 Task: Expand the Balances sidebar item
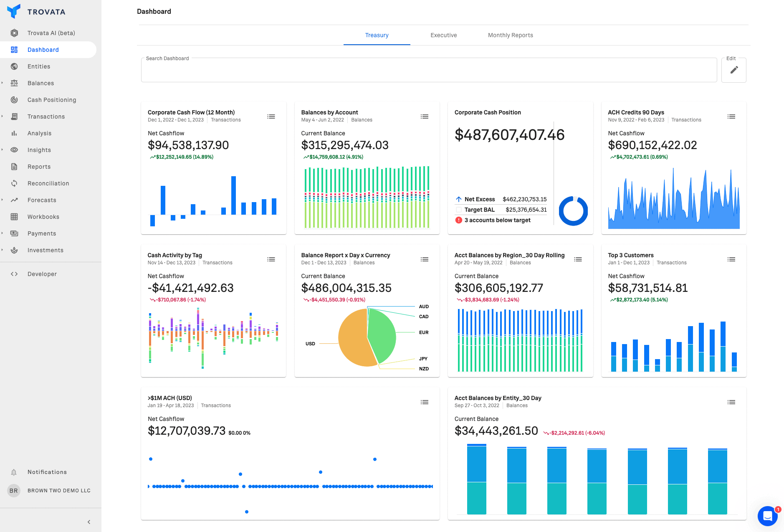[3, 83]
